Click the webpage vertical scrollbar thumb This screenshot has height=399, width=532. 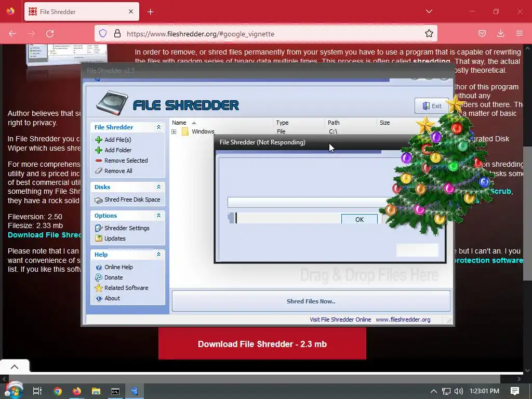(527, 214)
